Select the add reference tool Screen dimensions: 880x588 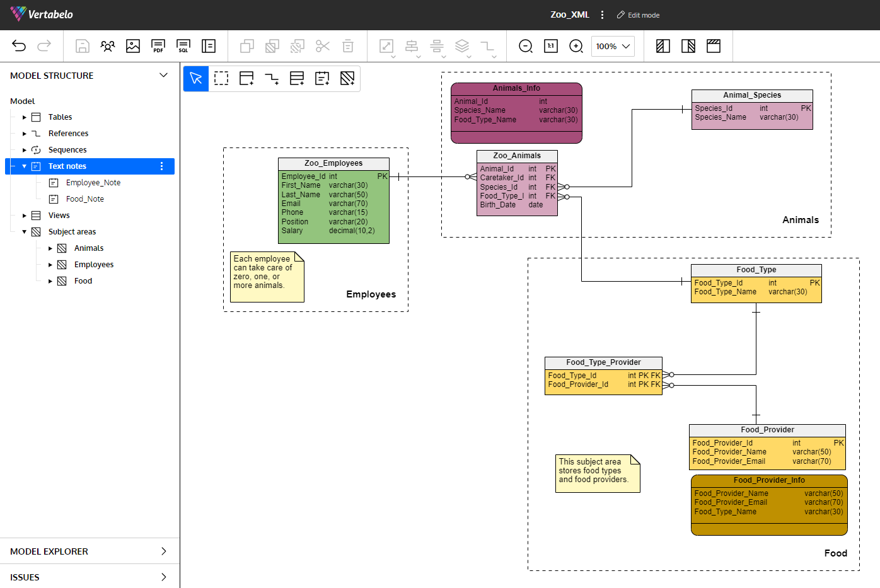coord(272,78)
